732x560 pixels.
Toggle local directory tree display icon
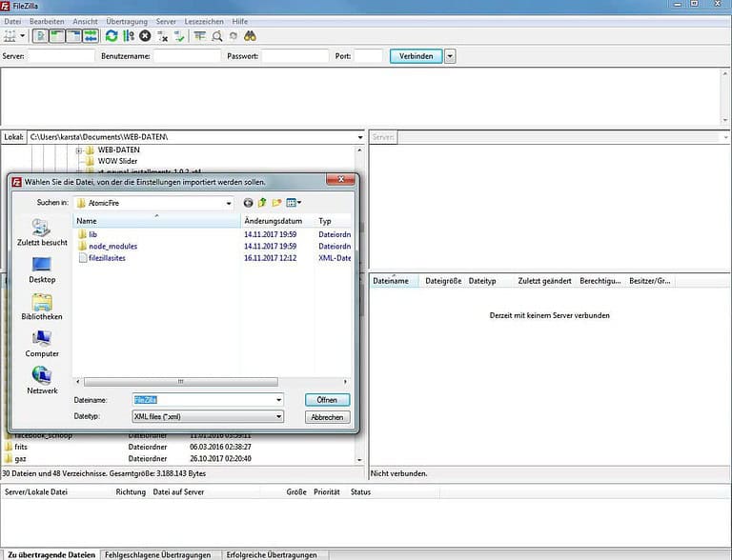pyautogui.click(x=57, y=36)
